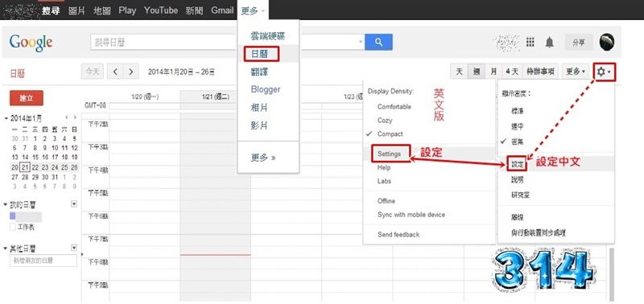The width and height of the screenshot is (644, 304).
Task: Click 設定 in Chinese gear menu
Action: pos(517,164)
